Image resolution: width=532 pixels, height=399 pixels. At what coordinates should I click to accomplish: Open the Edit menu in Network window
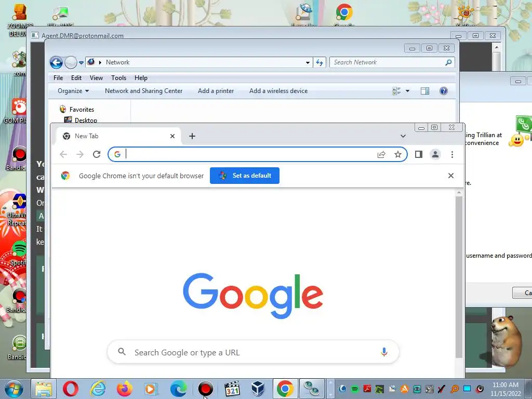(76, 78)
